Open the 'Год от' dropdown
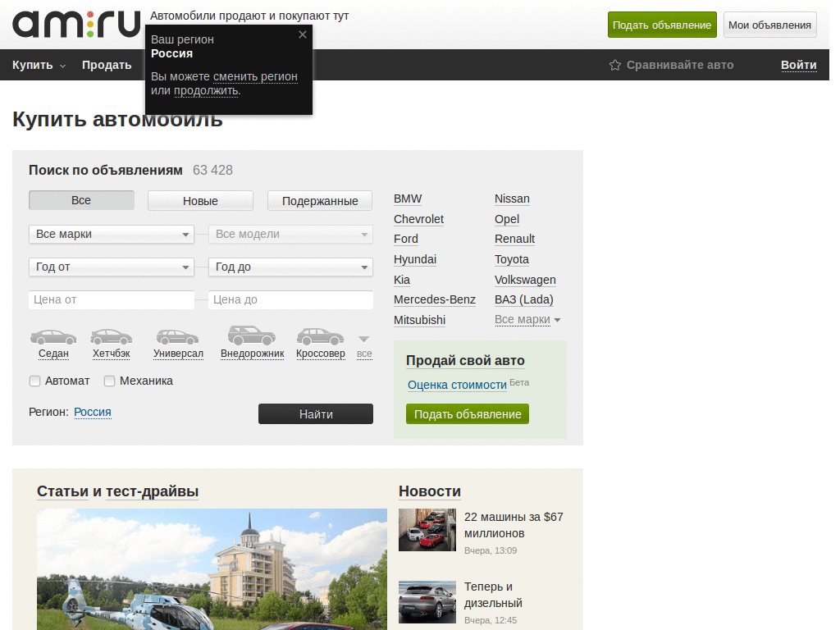 point(112,267)
